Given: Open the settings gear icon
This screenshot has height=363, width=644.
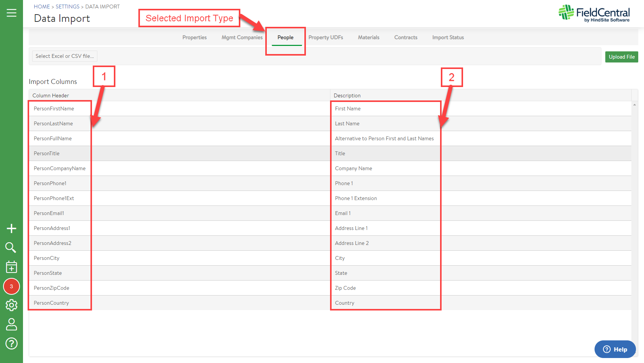Looking at the screenshot, I should (11, 305).
